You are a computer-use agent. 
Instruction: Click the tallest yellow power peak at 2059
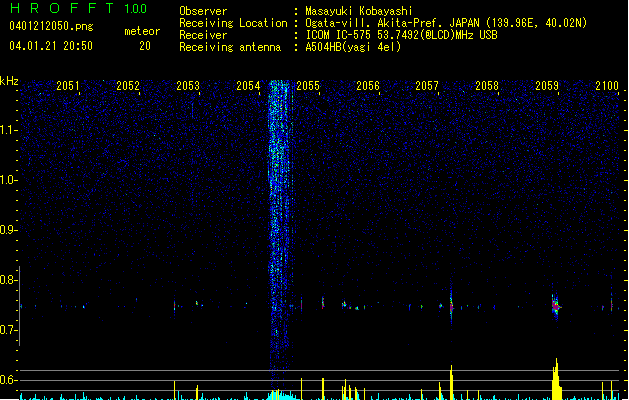tap(556, 379)
